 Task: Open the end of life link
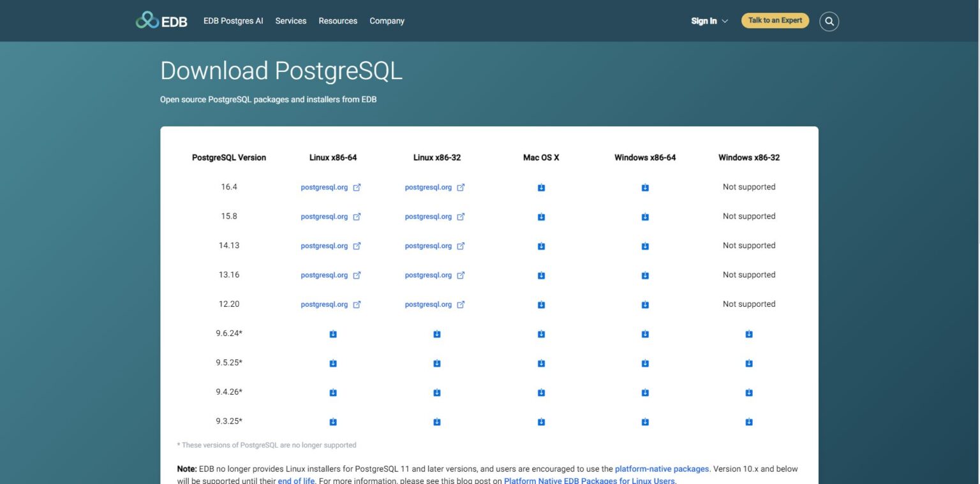point(296,481)
